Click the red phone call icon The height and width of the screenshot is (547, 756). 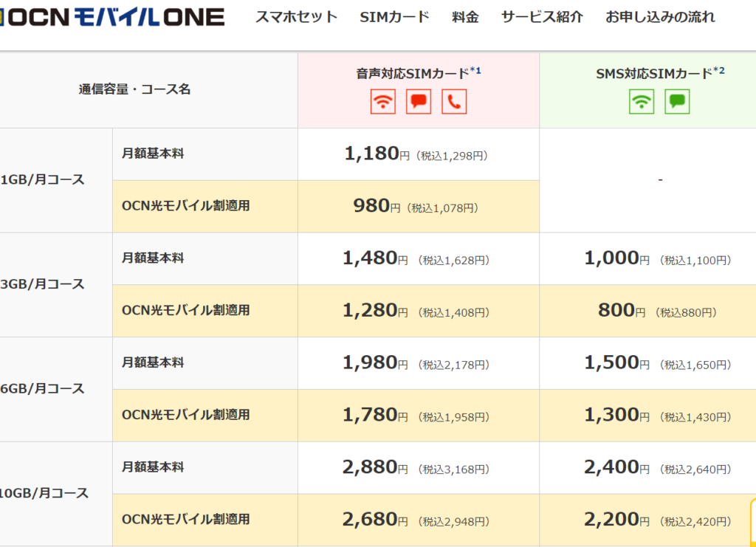tap(454, 102)
